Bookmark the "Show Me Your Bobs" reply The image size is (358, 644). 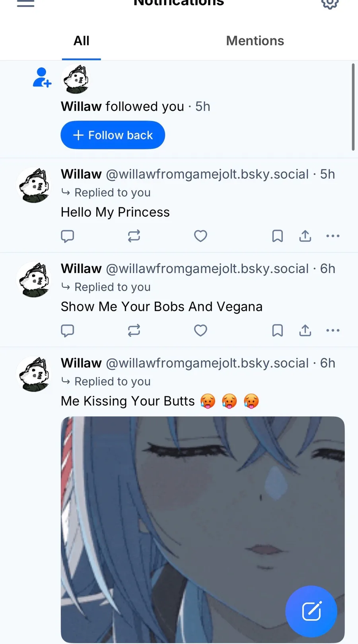(277, 330)
